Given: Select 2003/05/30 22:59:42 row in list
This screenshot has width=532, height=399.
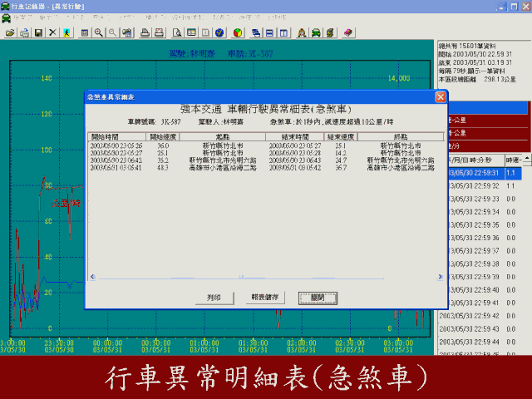Looking at the screenshot, I should point(480,316).
